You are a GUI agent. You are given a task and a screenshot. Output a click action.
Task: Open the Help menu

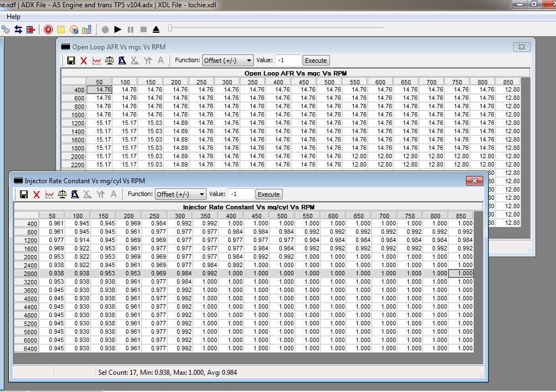pyautogui.click(x=13, y=17)
